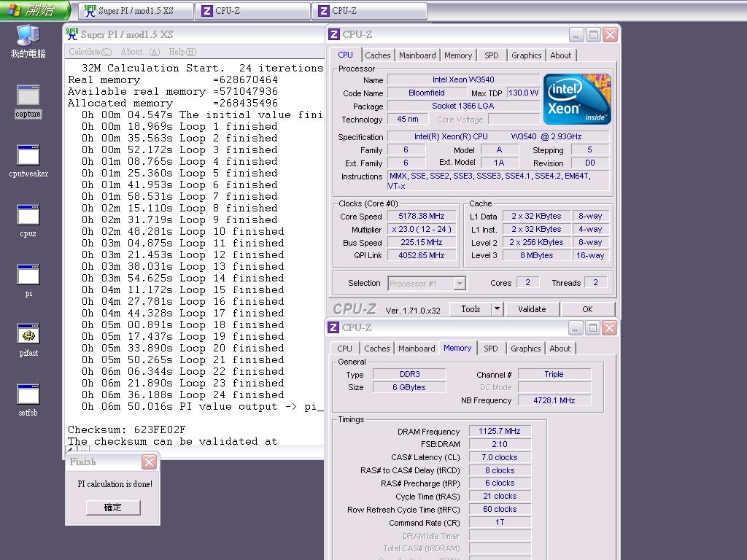Close the bottom CPU-Z window
The height and width of the screenshot is (560, 747).
tap(609, 327)
